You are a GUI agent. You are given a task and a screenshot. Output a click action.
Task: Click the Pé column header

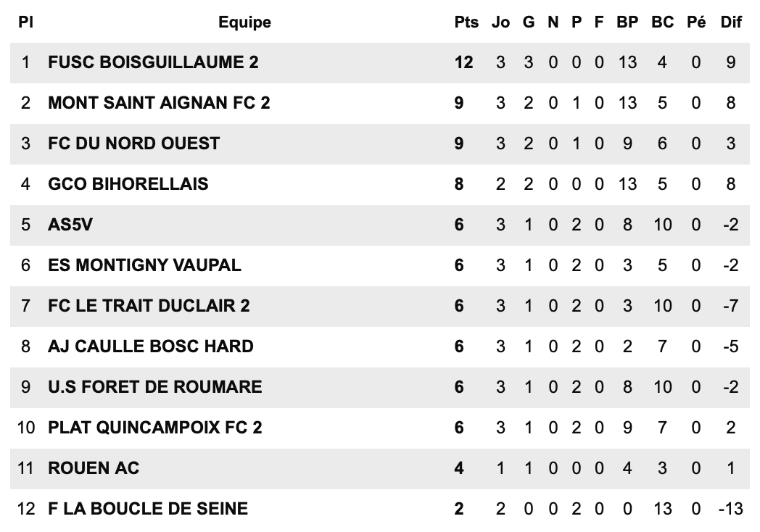tap(696, 22)
